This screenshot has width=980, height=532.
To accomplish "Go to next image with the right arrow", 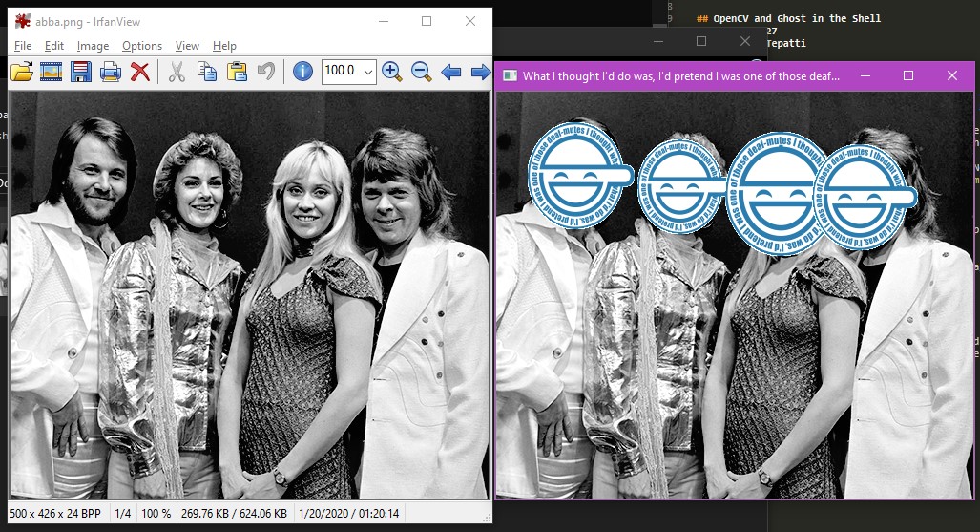I will pos(480,72).
